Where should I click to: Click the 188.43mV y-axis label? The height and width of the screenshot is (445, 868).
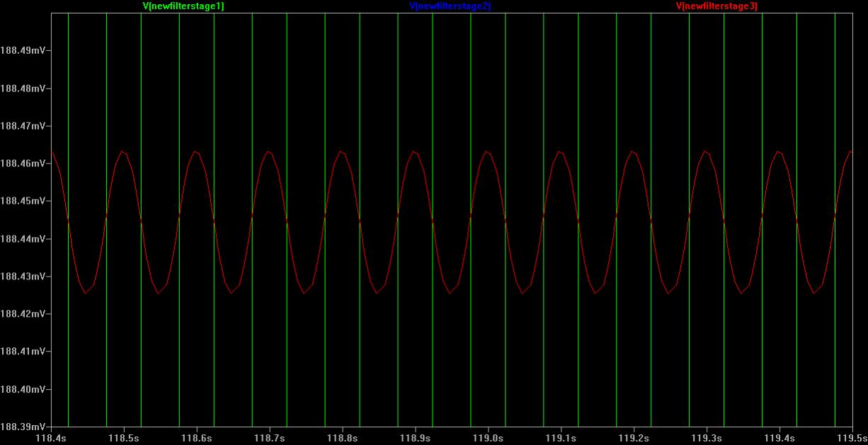click(x=23, y=277)
